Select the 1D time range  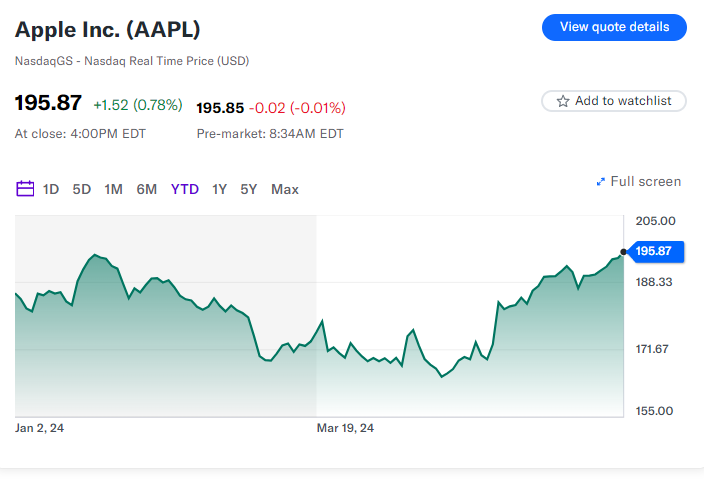click(x=51, y=189)
